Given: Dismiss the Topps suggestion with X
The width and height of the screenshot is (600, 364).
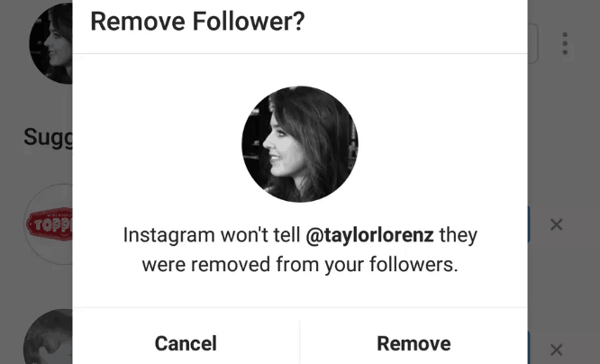Looking at the screenshot, I should [556, 224].
